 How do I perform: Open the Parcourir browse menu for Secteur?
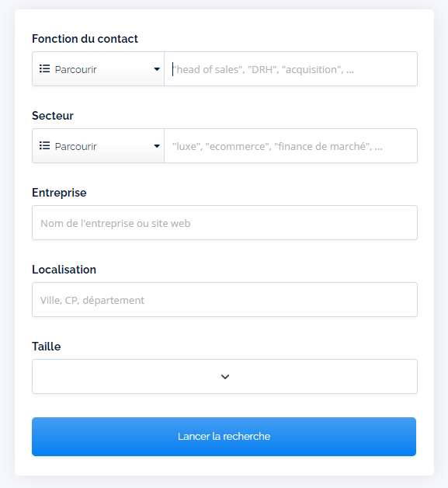pos(99,145)
